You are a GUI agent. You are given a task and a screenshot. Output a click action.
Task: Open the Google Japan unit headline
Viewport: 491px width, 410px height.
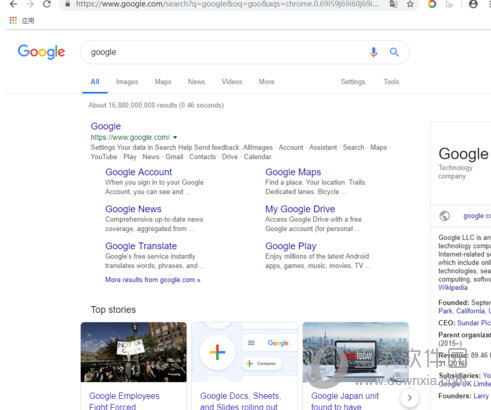(345, 401)
